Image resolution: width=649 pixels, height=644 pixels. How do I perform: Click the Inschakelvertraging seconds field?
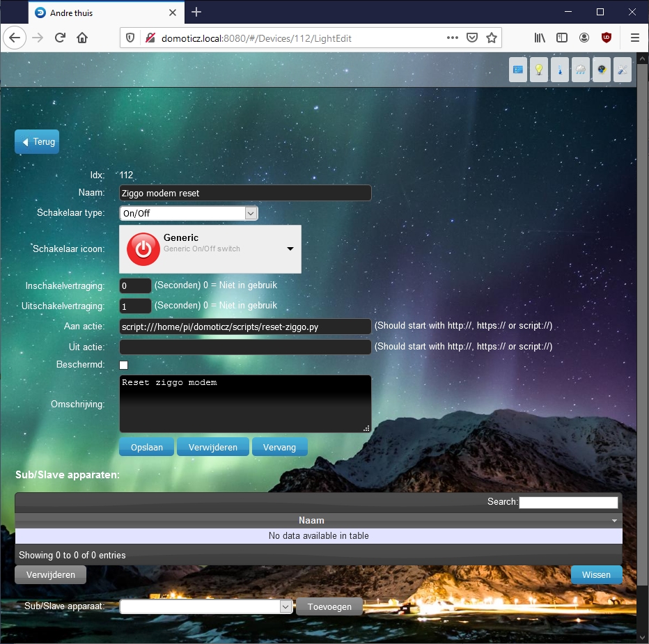(x=135, y=285)
